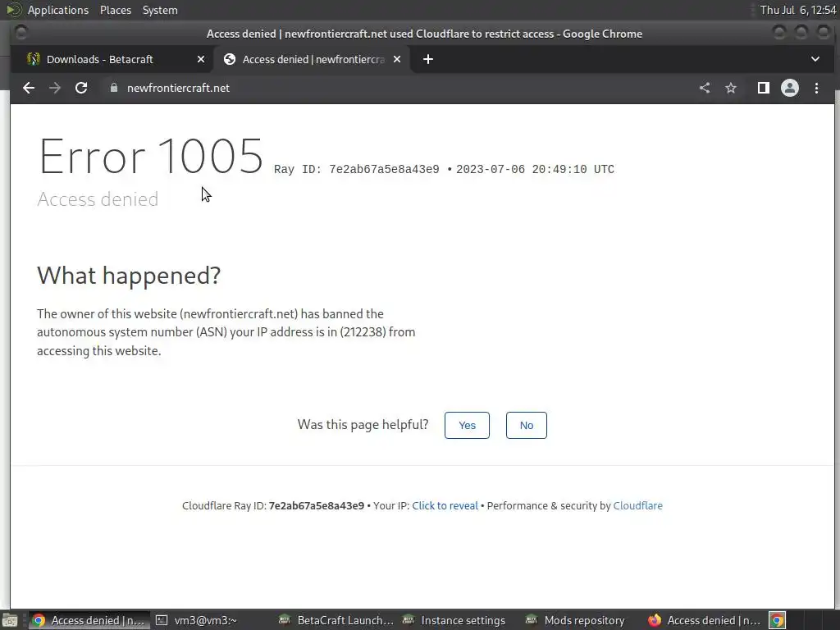The height and width of the screenshot is (630, 840).
Task: Click the Error 1005 heading
Action: (151, 157)
